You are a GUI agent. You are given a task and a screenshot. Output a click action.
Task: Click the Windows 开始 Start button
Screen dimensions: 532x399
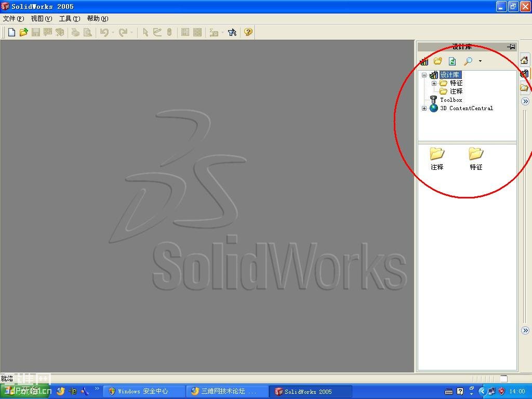click(25, 392)
